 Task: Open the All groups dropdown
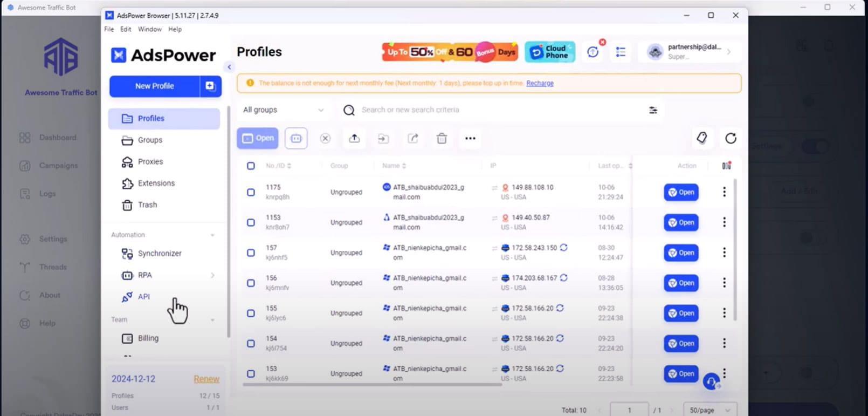coord(283,110)
